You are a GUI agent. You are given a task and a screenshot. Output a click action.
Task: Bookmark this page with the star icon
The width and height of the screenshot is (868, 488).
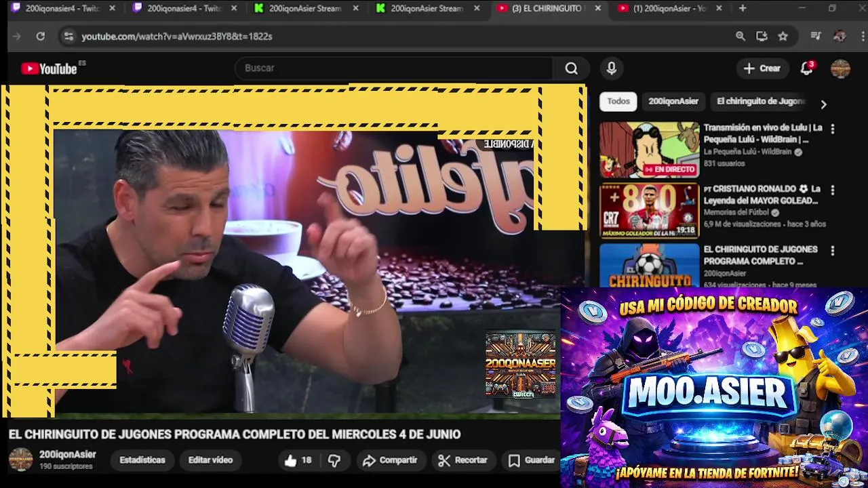[783, 37]
